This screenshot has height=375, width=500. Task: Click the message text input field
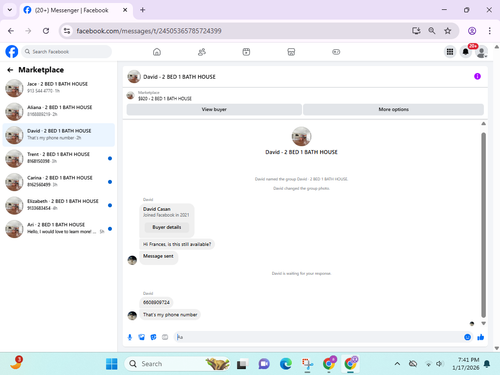tap(318, 337)
